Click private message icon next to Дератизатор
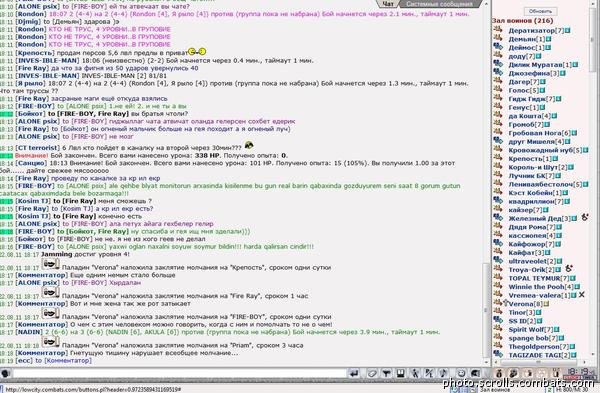 point(498,30)
